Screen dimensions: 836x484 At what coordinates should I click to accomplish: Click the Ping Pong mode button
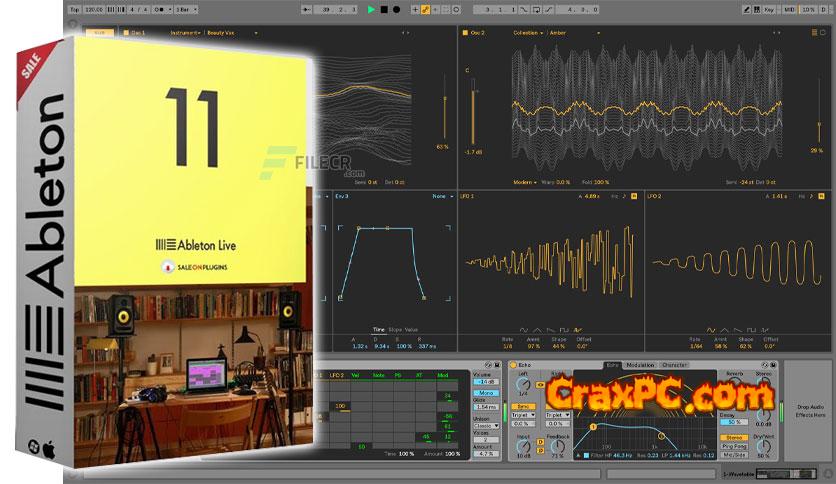click(735, 445)
